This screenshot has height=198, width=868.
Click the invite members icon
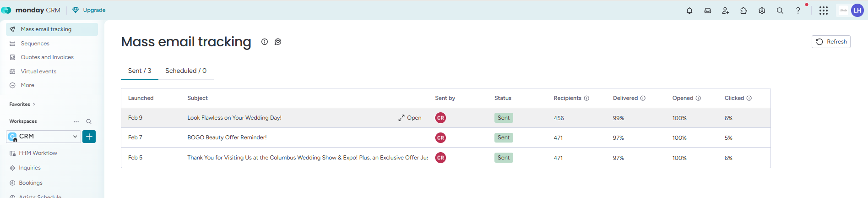pos(725,11)
